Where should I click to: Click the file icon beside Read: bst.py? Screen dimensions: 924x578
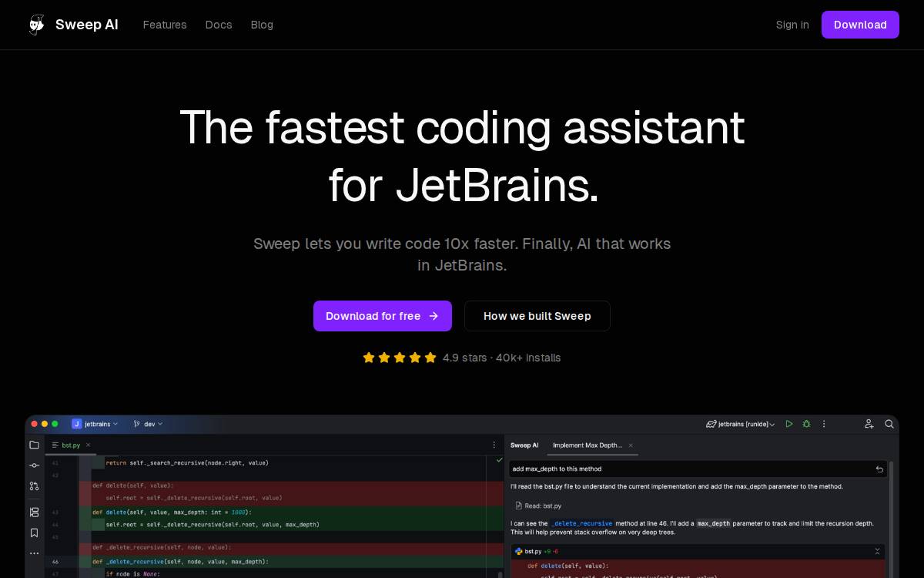(519, 506)
